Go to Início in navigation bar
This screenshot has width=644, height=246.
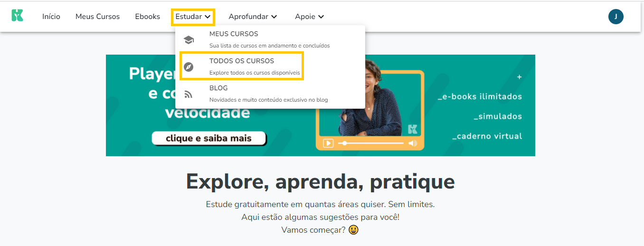[51, 17]
